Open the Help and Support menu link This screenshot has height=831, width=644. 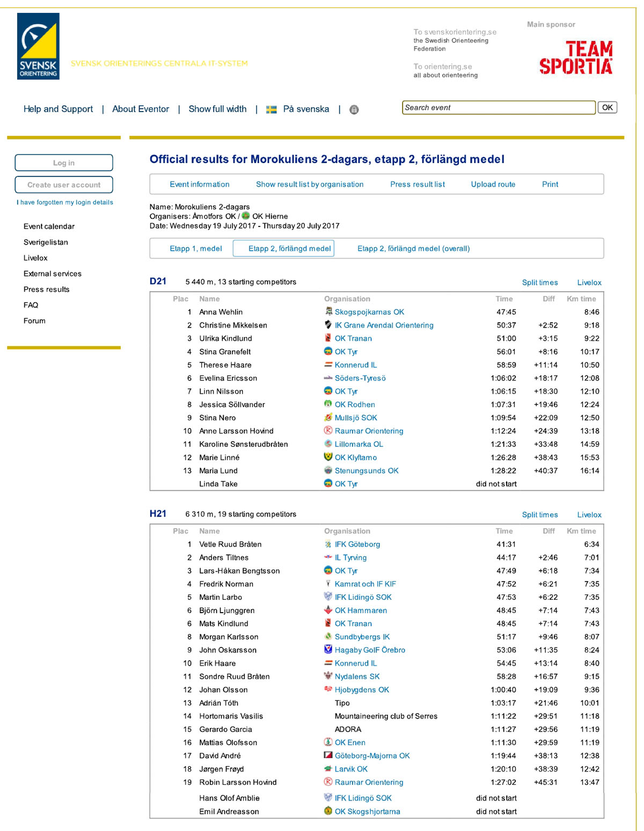(x=58, y=109)
